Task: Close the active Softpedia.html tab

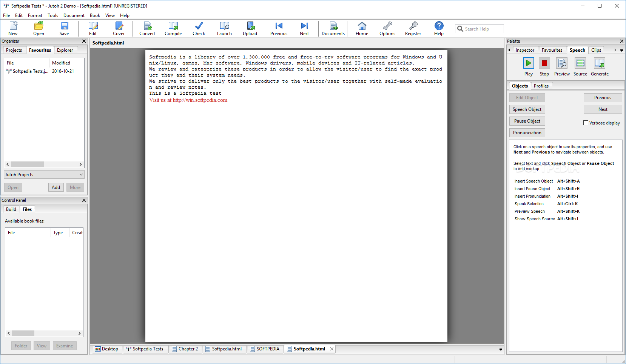Action: tap(332, 349)
